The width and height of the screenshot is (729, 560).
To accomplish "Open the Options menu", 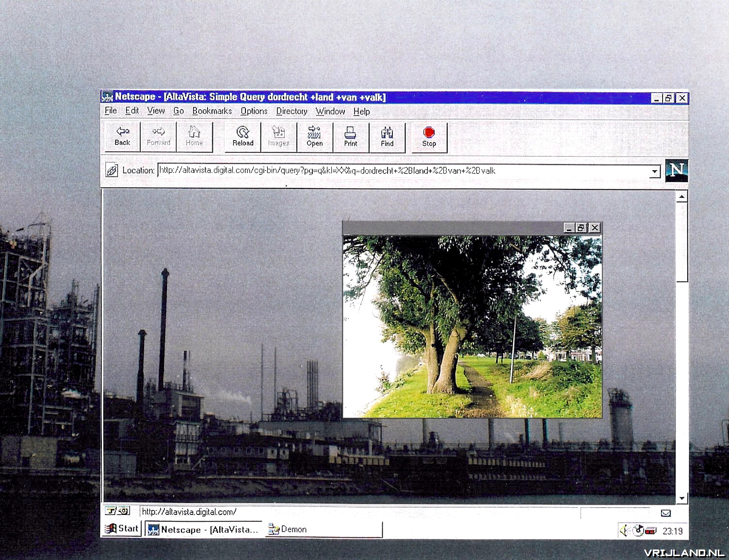I will pyautogui.click(x=254, y=111).
